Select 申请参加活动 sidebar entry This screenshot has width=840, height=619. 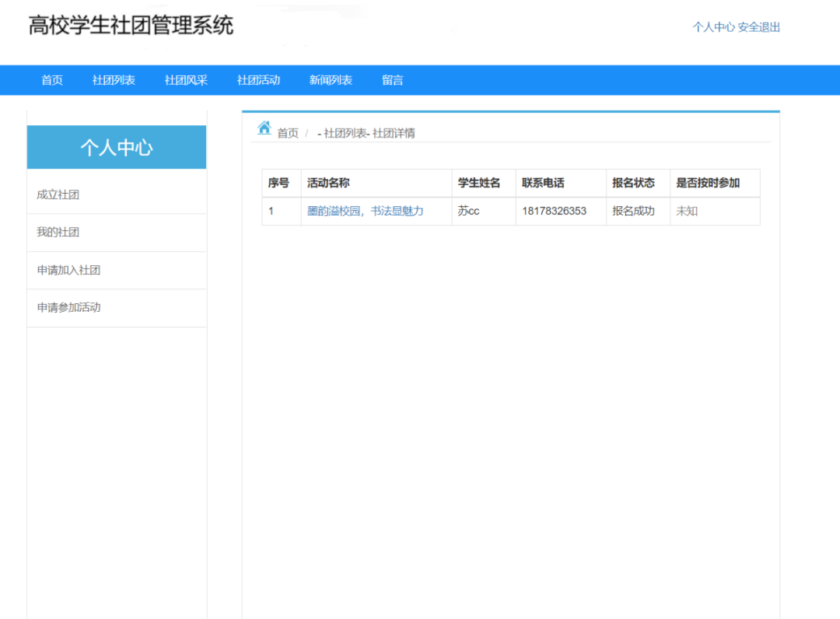pyautogui.click(x=117, y=308)
